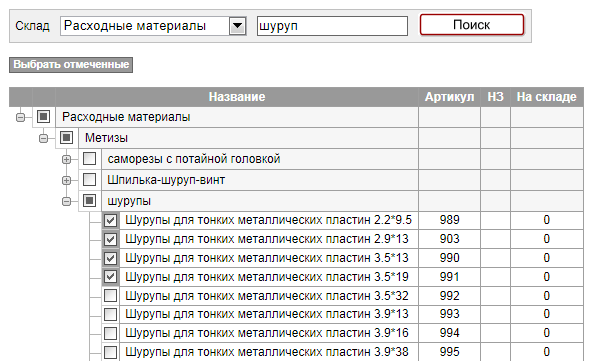590x361 pixels.
Task: Click the Склад label
Action: (x=32, y=26)
